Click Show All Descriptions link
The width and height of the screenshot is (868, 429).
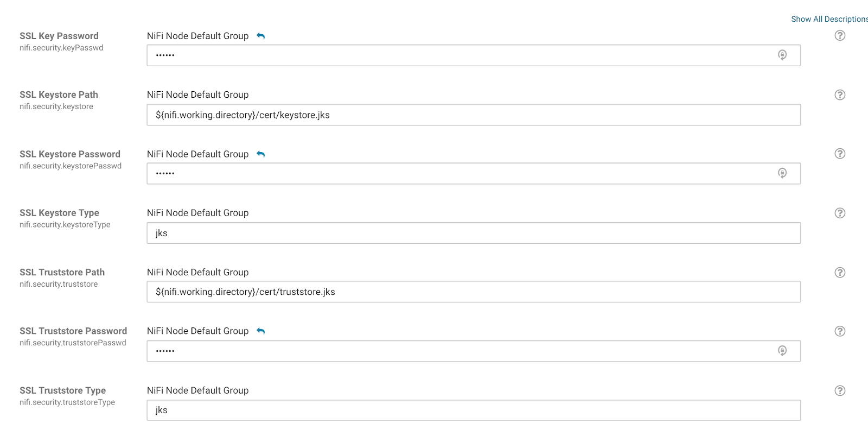829,19
